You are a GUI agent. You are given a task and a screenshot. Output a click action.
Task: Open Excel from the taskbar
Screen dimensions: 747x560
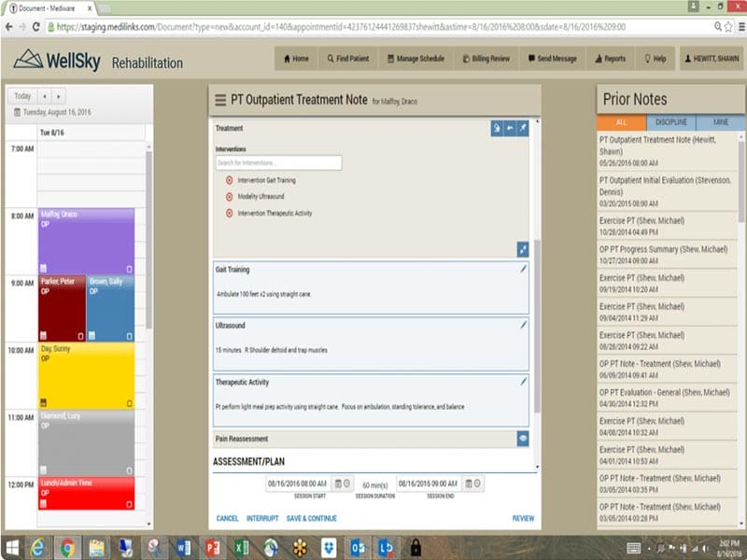242,548
